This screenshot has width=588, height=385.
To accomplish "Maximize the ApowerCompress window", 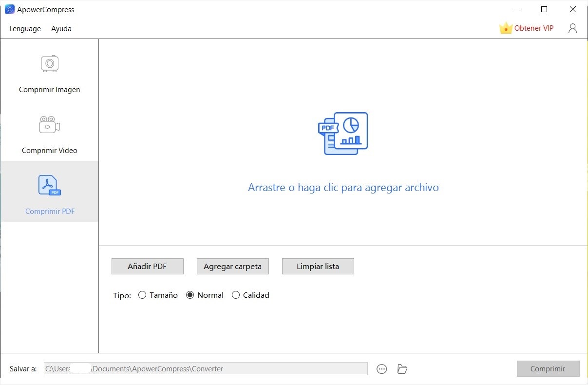I will pyautogui.click(x=544, y=9).
